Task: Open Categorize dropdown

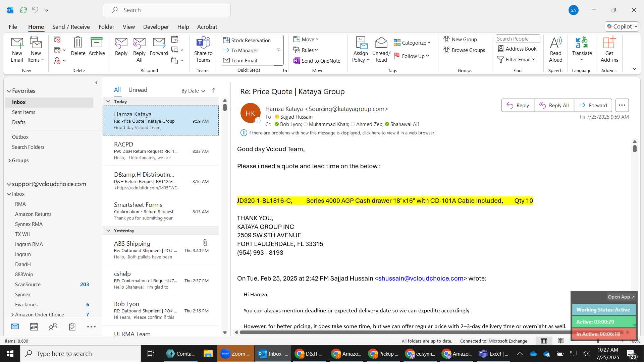Action: pos(412,43)
